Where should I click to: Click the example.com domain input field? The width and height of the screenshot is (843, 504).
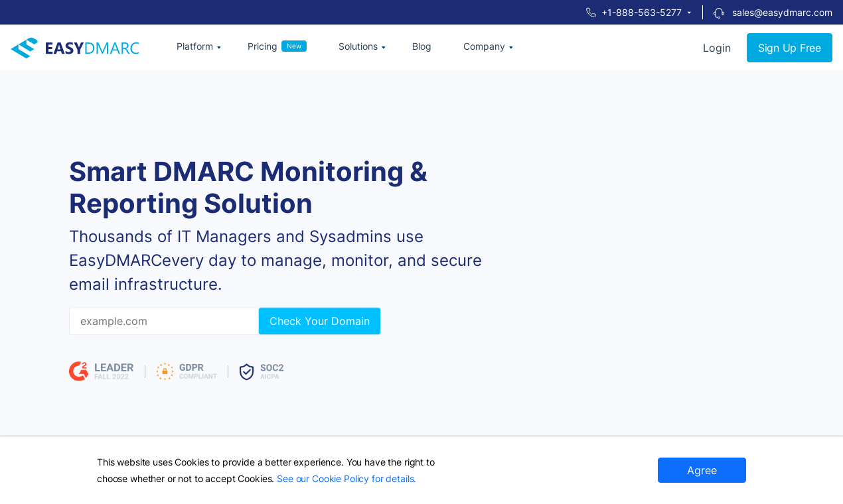pyautogui.click(x=163, y=321)
